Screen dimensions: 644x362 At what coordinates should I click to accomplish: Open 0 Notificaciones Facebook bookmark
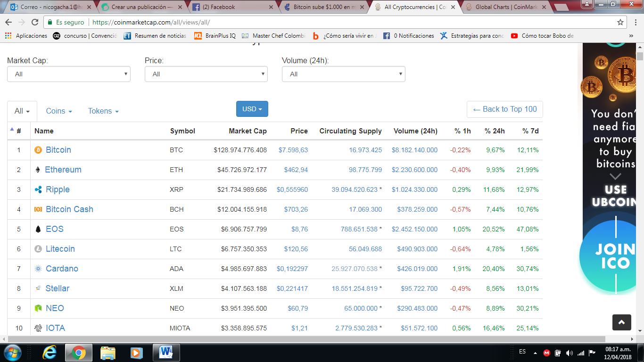(408, 36)
